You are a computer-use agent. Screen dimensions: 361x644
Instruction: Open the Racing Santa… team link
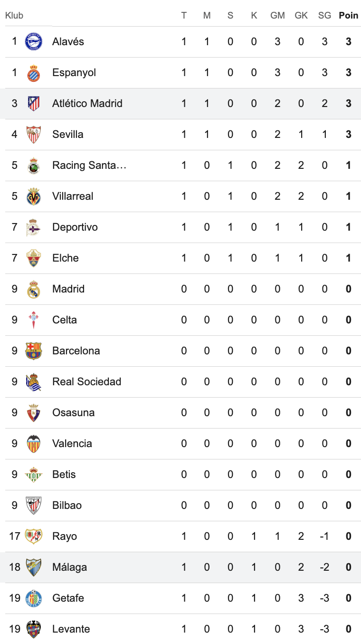click(x=89, y=166)
